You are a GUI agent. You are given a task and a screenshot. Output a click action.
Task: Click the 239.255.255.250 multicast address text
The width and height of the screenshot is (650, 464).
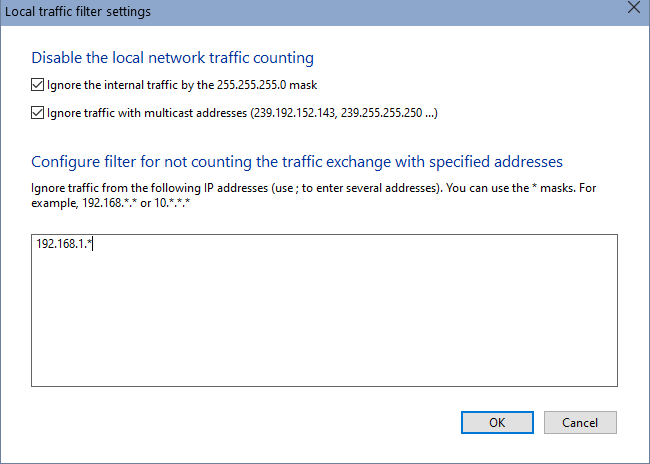[381, 113]
